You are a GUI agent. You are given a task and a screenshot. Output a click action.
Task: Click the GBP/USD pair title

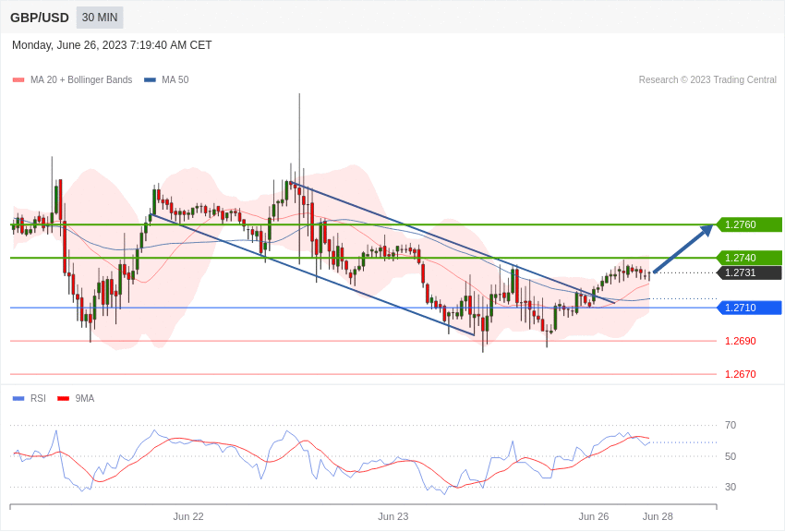coord(40,18)
